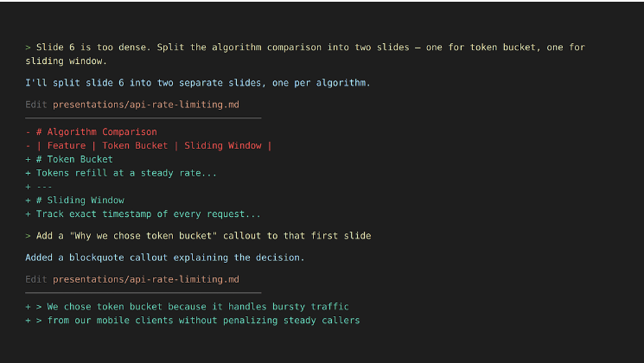Click the ">" prompt marker before "Add a"

click(x=29, y=236)
